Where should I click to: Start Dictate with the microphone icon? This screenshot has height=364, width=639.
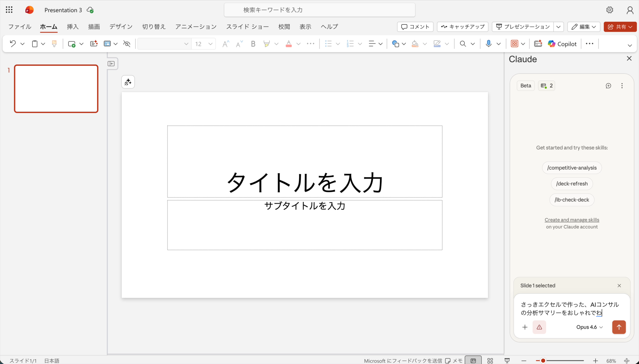point(488,43)
